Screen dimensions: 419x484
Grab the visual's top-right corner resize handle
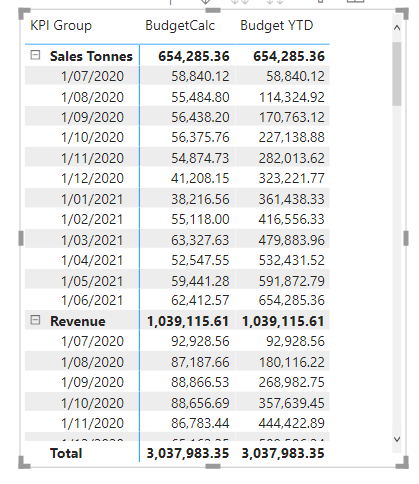(x=402, y=14)
